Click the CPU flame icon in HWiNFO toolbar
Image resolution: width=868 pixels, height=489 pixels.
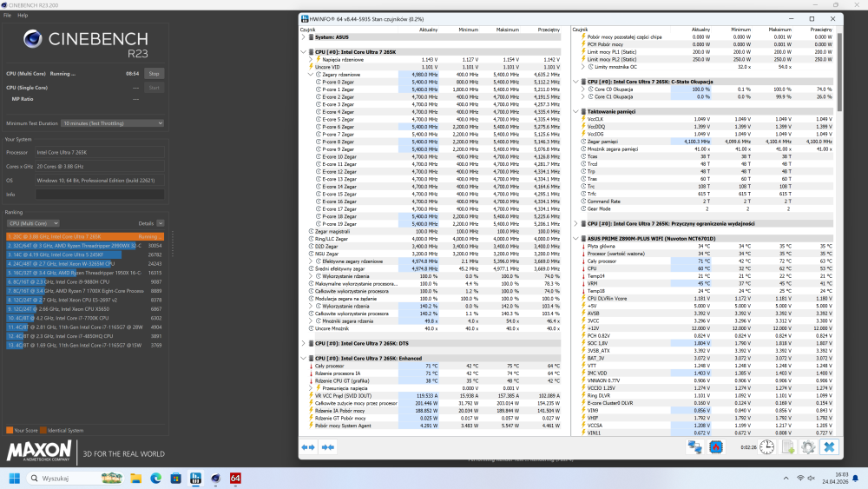[x=716, y=447]
